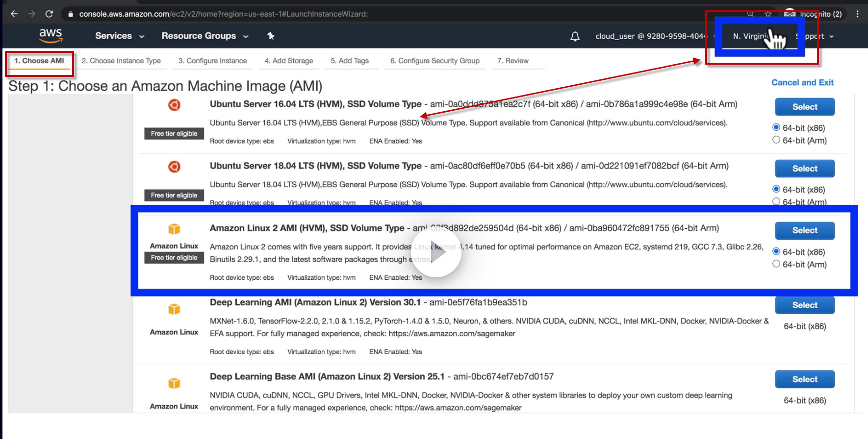Click "Root device type: ebs" under Ubuntu 16.04

[242, 141]
